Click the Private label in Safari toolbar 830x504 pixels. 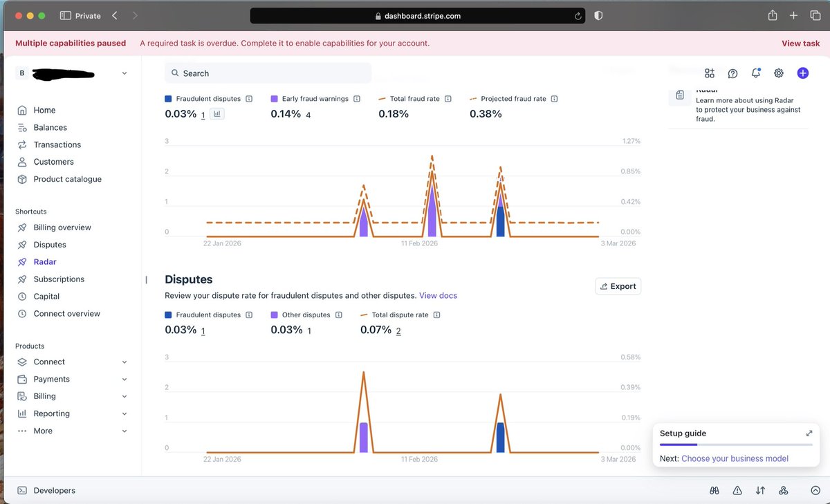[88, 15]
